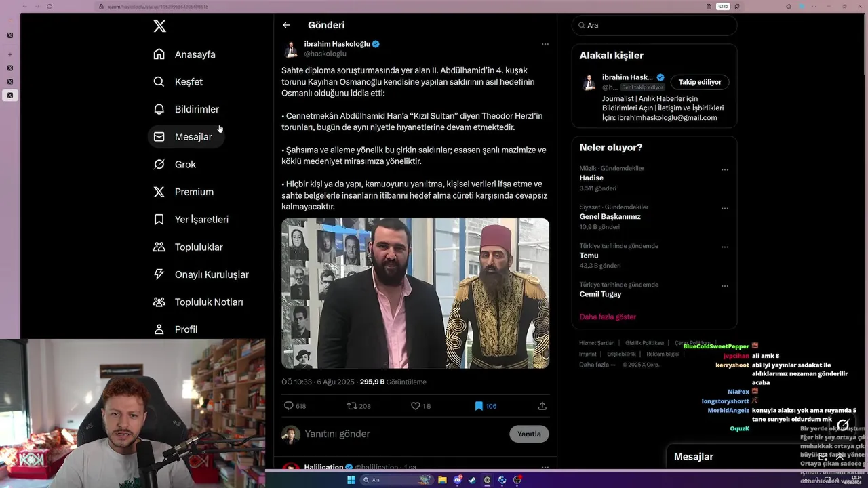The image size is (868, 488).
Task: Open Topluluk Notları page
Action: [x=199, y=302]
